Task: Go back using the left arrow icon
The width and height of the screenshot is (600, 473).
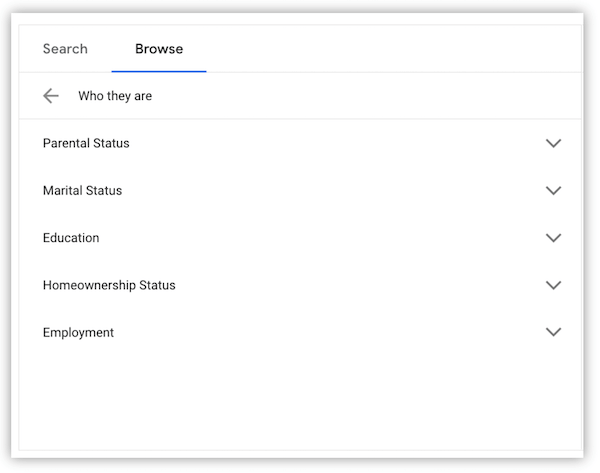Action: pyautogui.click(x=51, y=96)
